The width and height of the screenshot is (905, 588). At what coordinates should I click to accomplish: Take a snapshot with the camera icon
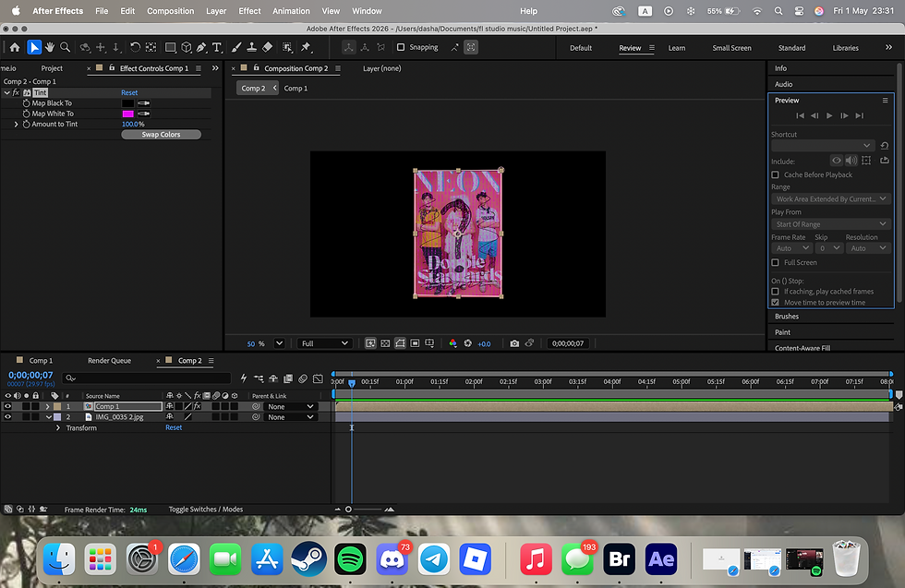pos(514,343)
